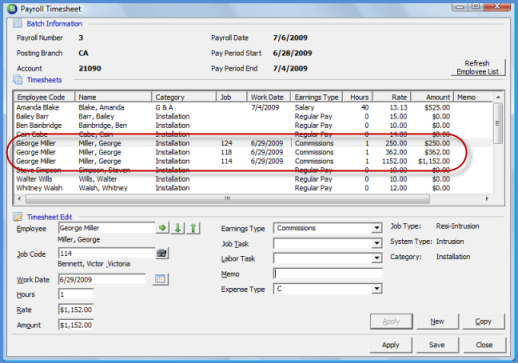Click the $525.00 amount cell

[x=437, y=107]
